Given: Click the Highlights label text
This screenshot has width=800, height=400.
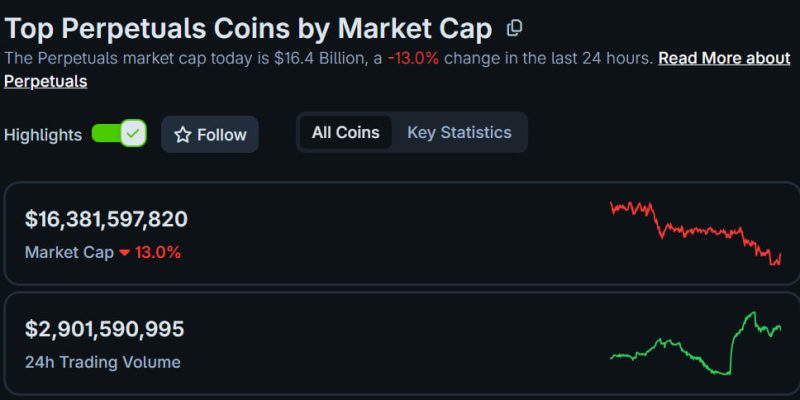Looking at the screenshot, I should (x=43, y=135).
